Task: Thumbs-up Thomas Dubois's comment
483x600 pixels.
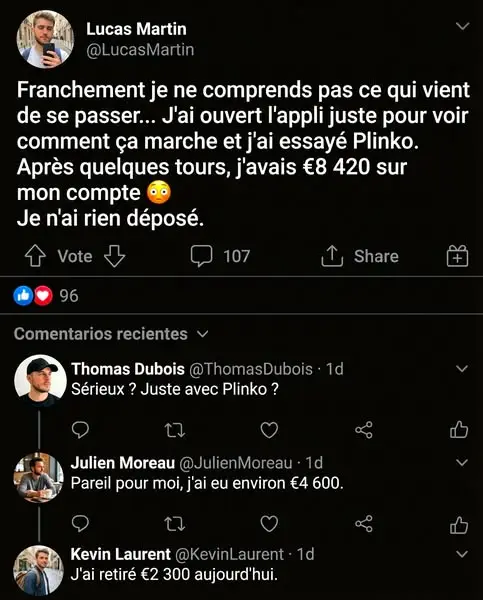Action: tap(459, 429)
